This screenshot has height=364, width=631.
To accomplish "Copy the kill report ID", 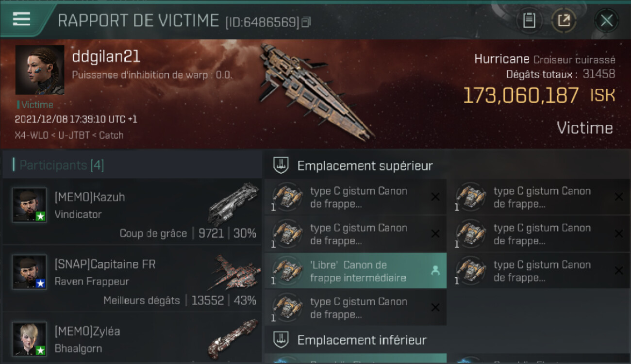I will (306, 22).
